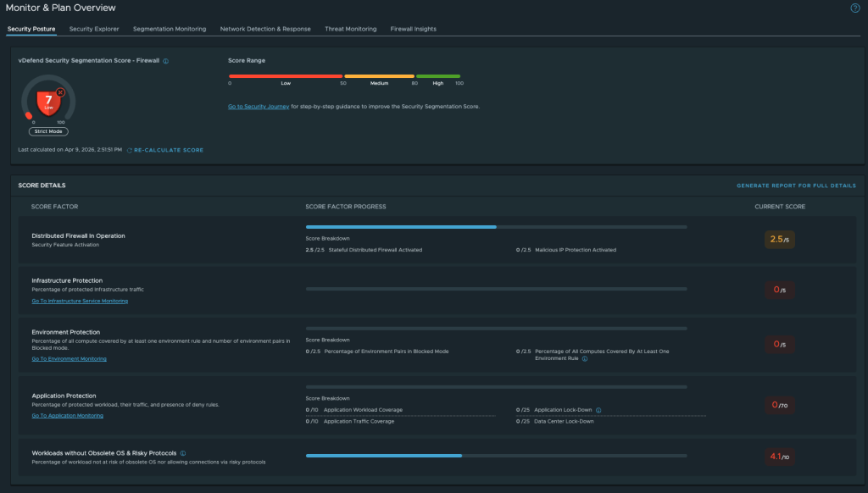868x493 pixels.
Task: Click the refresh icon before Re-Calculate Score
Action: 130,150
